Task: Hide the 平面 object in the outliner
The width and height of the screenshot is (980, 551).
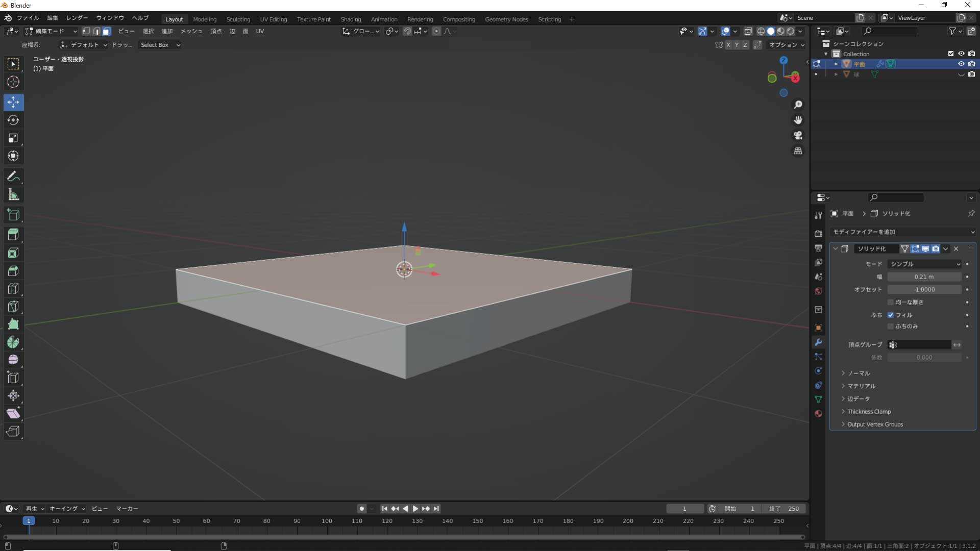Action: tap(962, 64)
